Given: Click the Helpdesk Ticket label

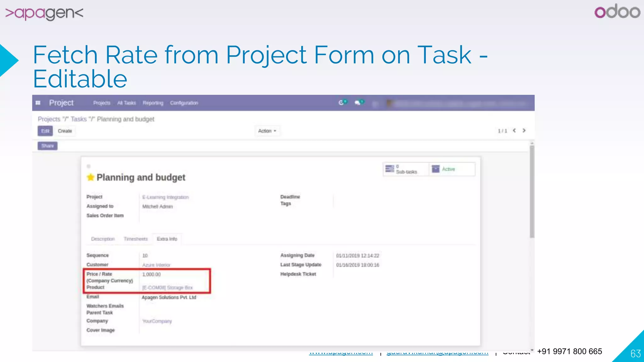Looking at the screenshot, I should click(298, 274).
